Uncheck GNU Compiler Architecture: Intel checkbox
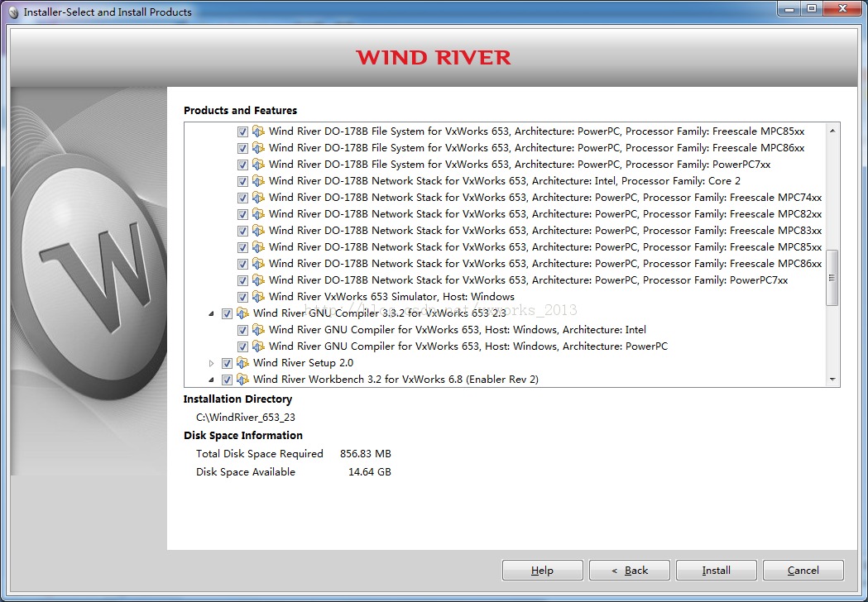 point(242,330)
